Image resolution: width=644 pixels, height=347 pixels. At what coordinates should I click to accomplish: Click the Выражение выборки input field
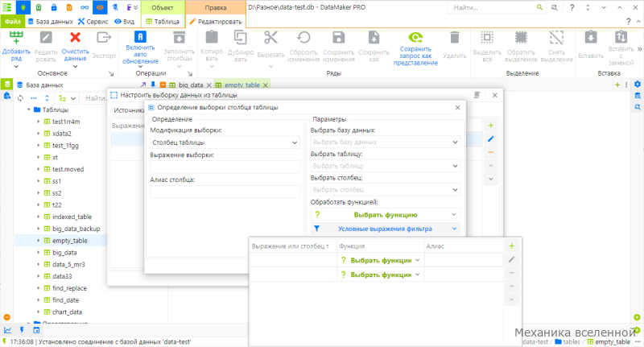coord(225,167)
